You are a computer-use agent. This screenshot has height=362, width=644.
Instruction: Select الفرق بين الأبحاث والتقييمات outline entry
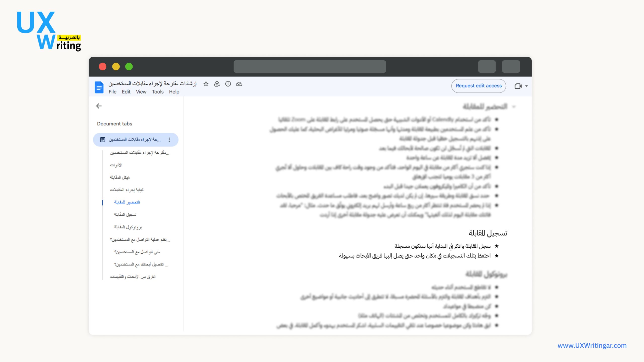[133, 277]
